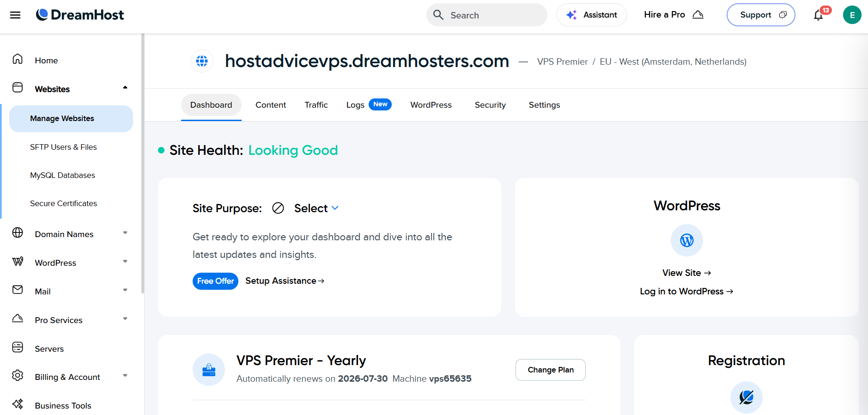Open the notifications bell
The width and height of the screenshot is (868, 415).
coord(818,15)
